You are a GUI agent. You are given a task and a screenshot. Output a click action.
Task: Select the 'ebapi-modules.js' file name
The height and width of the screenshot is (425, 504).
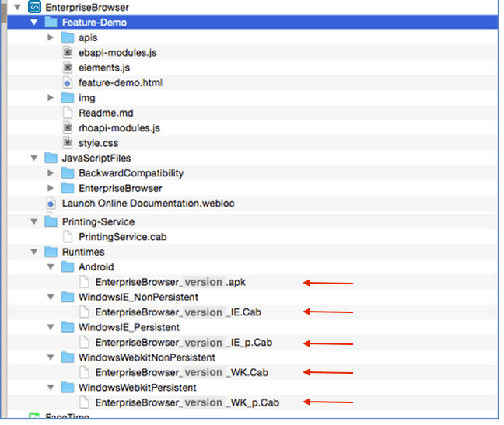click(117, 53)
